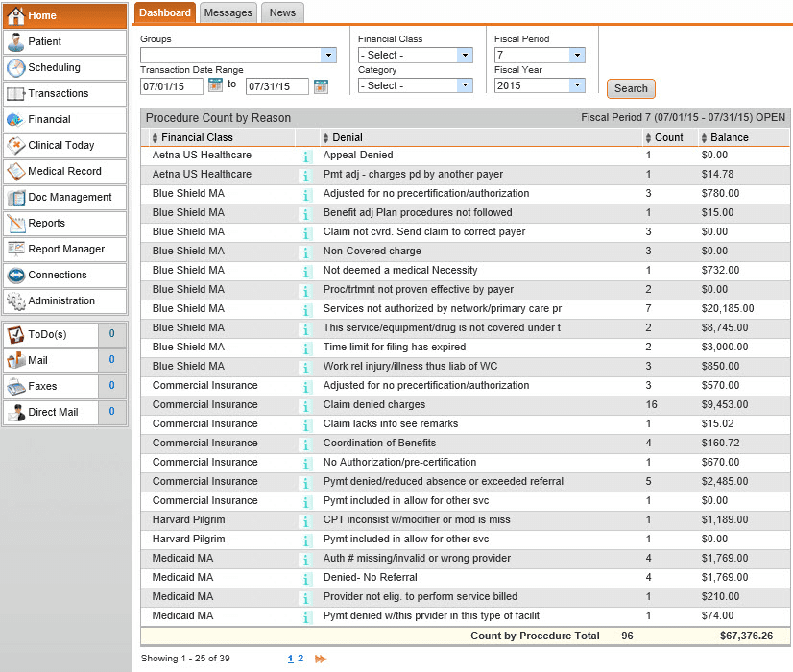Click the Search button
This screenshot has width=793, height=672.
pos(630,88)
